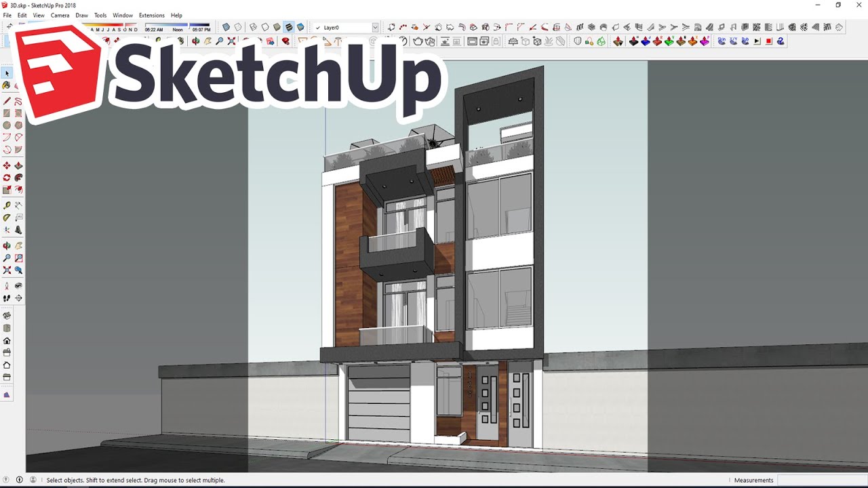Activate the 3D Text tool
868x488 pixels.
pos(18,230)
